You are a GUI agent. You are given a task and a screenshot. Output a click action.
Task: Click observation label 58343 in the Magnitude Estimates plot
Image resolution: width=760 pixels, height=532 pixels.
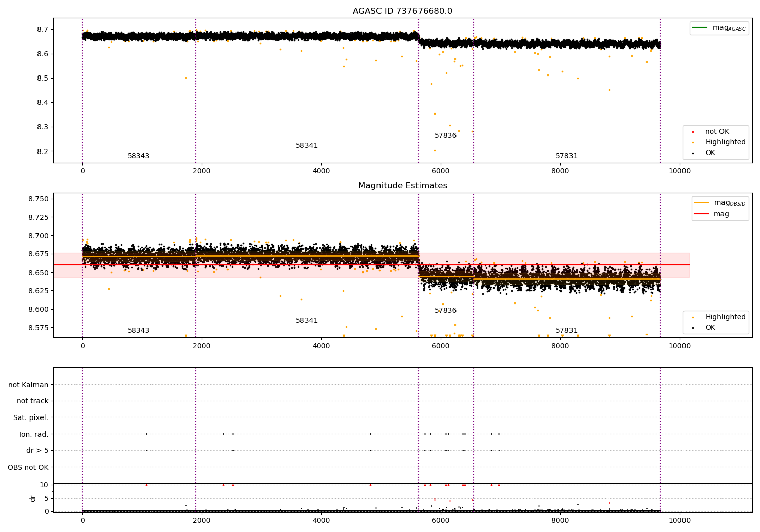[138, 331]
